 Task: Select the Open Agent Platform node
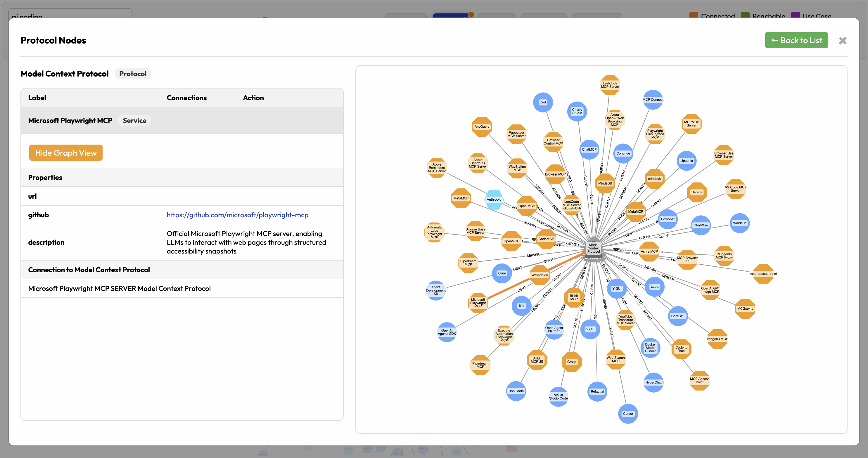click(554, 330)
